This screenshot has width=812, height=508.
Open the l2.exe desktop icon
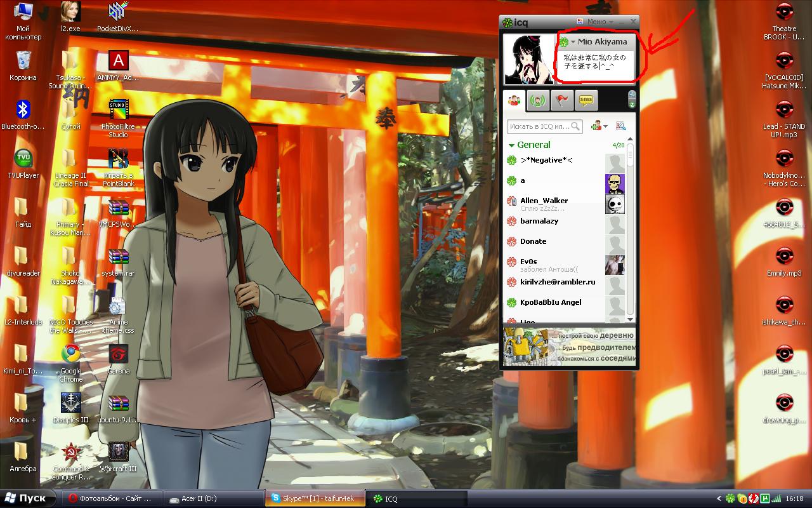[x=70, y=17]
